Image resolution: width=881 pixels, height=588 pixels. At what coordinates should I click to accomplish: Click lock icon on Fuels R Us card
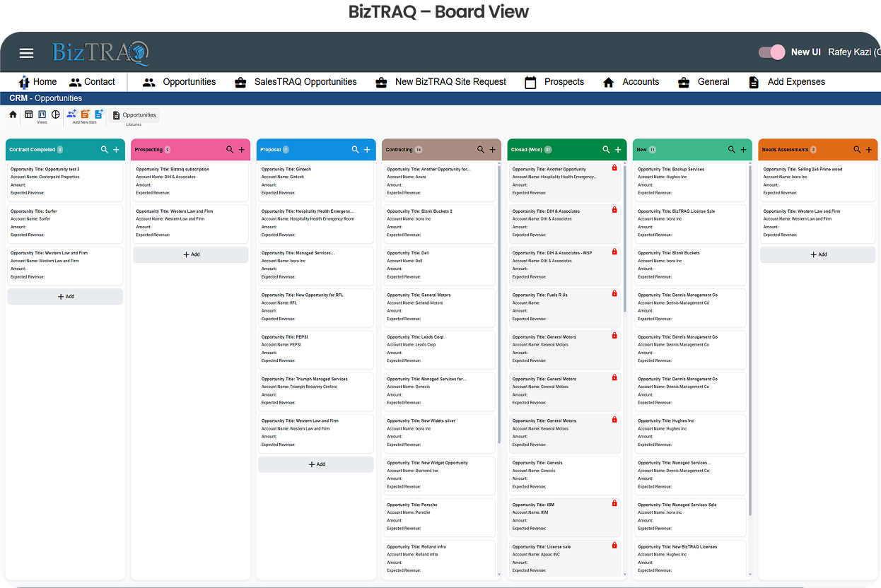tap(614, 294)
